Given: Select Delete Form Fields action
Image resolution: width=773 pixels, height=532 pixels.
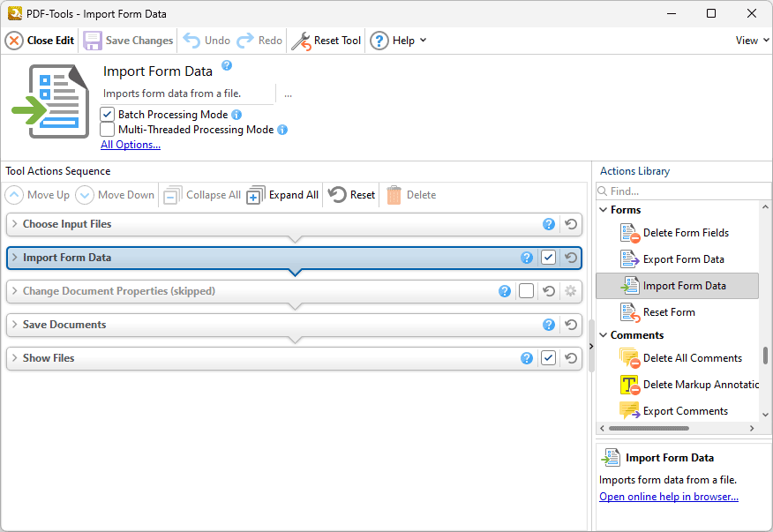Looking at the screenshot, I should click(678, 233).
